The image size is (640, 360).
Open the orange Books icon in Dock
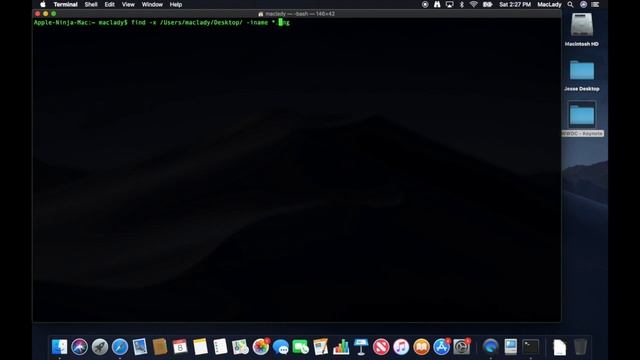pyautogui.click(x=421, y=347)
